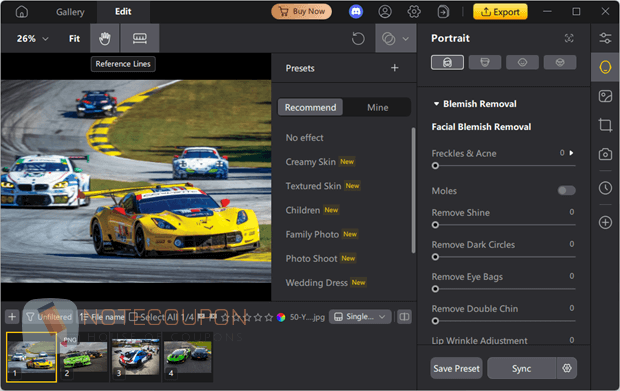Toggle the Moles switch
Viewport: 620px width, 391px height.
(x=566, y=191)
